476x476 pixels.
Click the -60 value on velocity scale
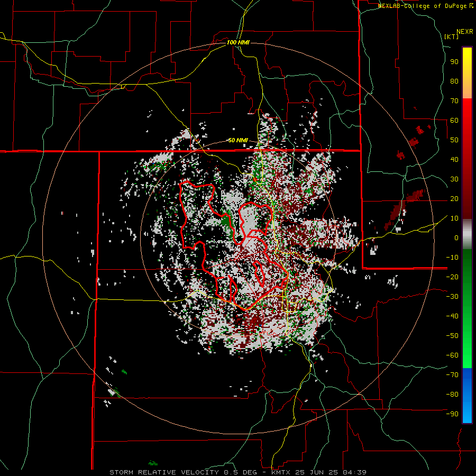[x=452, y=355]
